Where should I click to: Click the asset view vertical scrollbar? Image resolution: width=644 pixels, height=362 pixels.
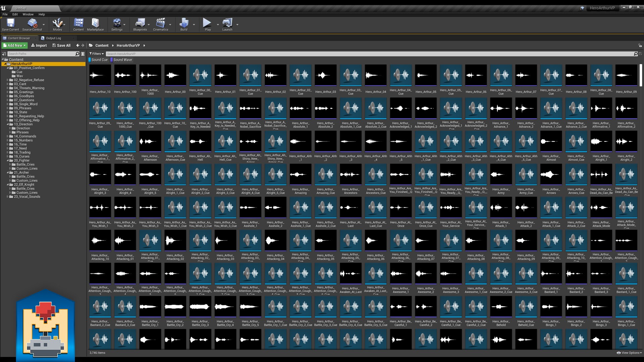(641, 76)
